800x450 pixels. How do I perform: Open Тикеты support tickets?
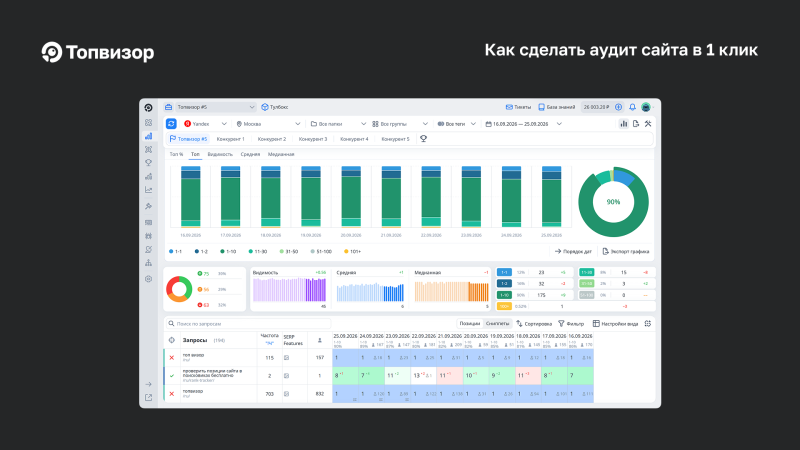[x=518, y=107]
